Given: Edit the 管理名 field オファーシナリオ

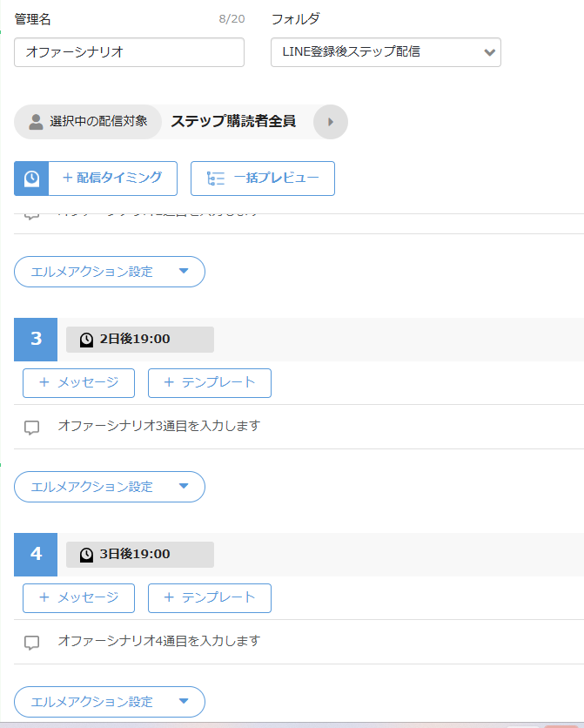Looking at the screenshot, I should 130,52.
